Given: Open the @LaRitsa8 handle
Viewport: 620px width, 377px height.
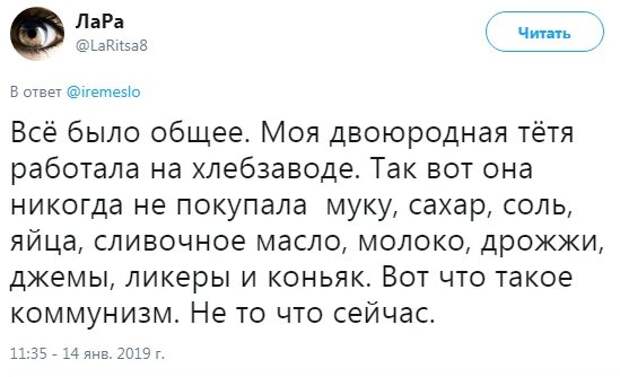Looking at the screenshot, I should pos(111,46).
